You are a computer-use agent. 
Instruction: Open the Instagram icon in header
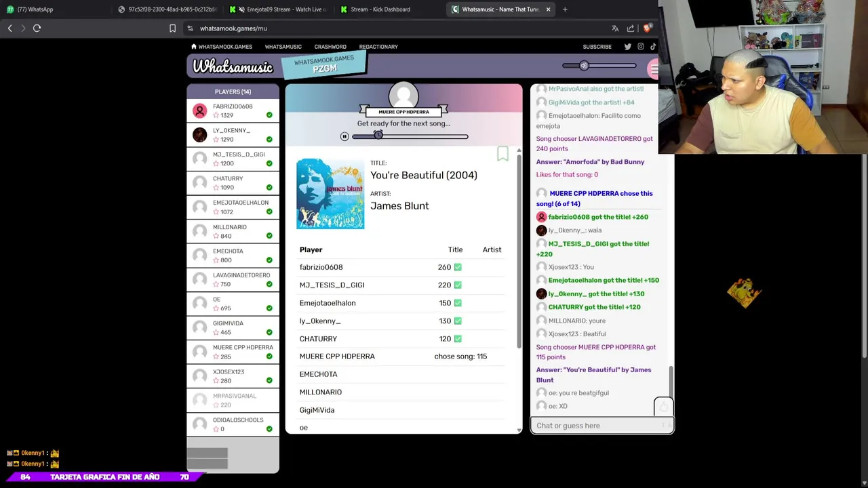coord(640,47)
